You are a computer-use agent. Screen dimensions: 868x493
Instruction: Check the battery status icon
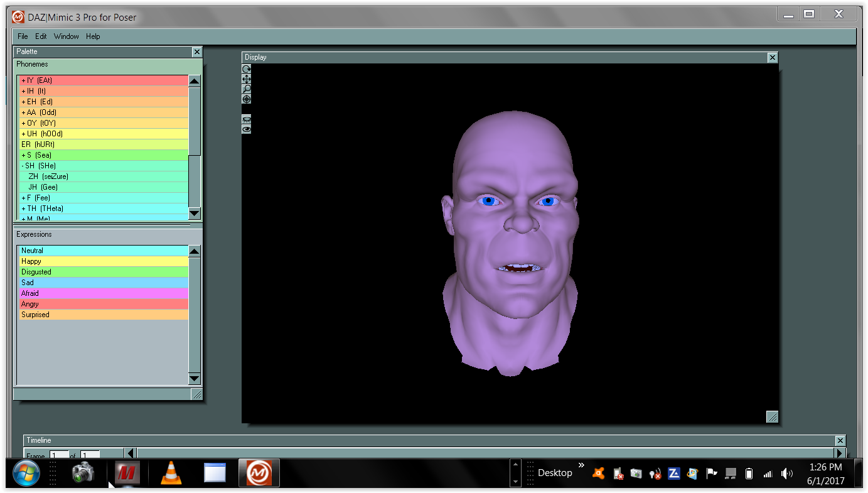[749, 474]
